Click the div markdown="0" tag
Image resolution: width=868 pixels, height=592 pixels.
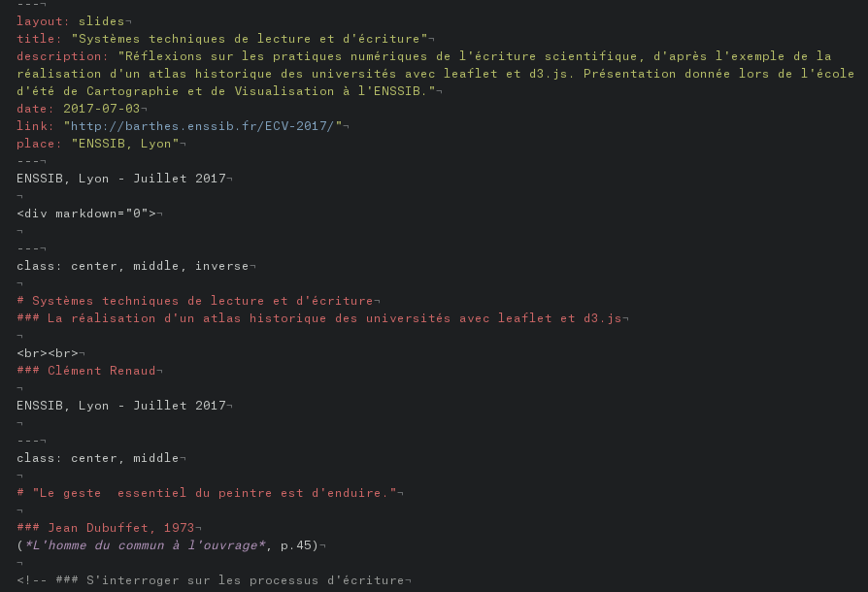(x=85, y=214)
